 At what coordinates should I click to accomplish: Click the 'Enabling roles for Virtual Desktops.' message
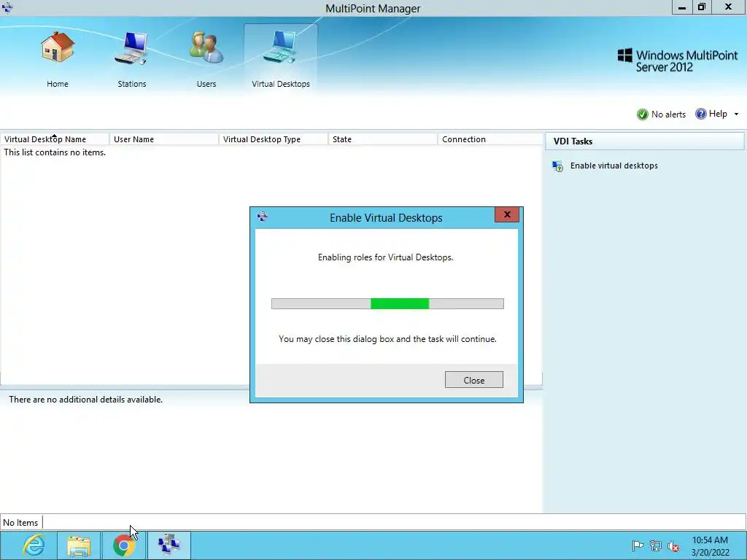385,257
